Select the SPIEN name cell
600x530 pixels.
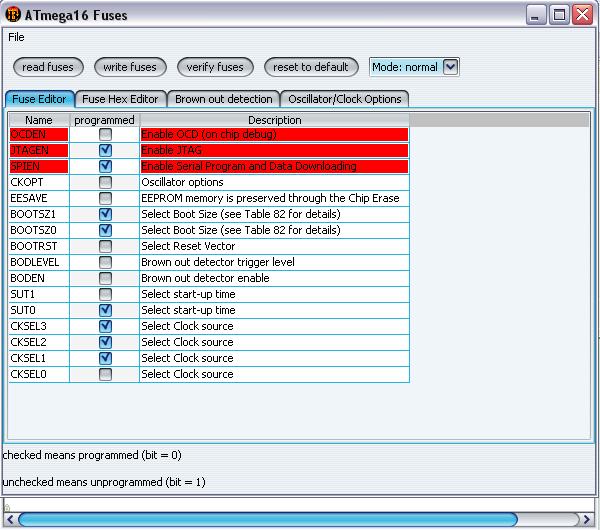pyautogui.click(x=39, y=166)
